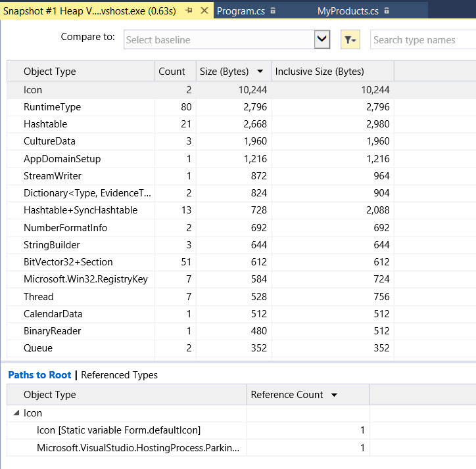Open the Referenced Types view
The image size is (476, 469).
(x=119, y=375)
